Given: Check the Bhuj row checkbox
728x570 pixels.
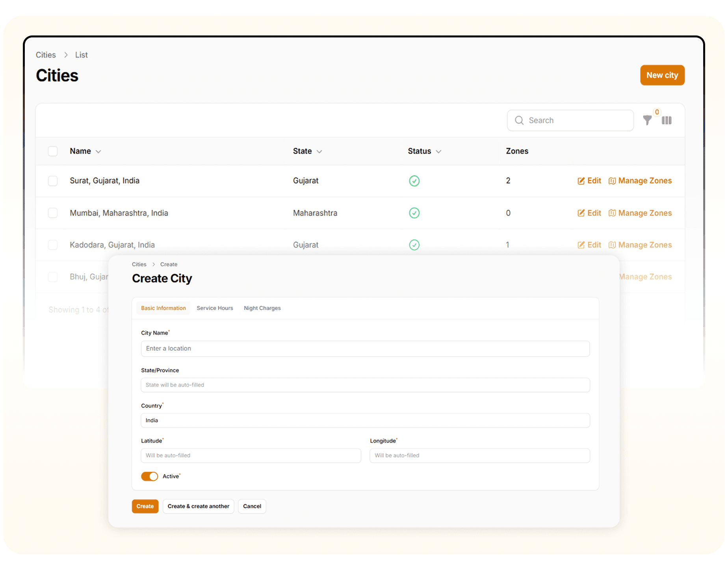Looking at the screenshot, I should click(53, 277).
